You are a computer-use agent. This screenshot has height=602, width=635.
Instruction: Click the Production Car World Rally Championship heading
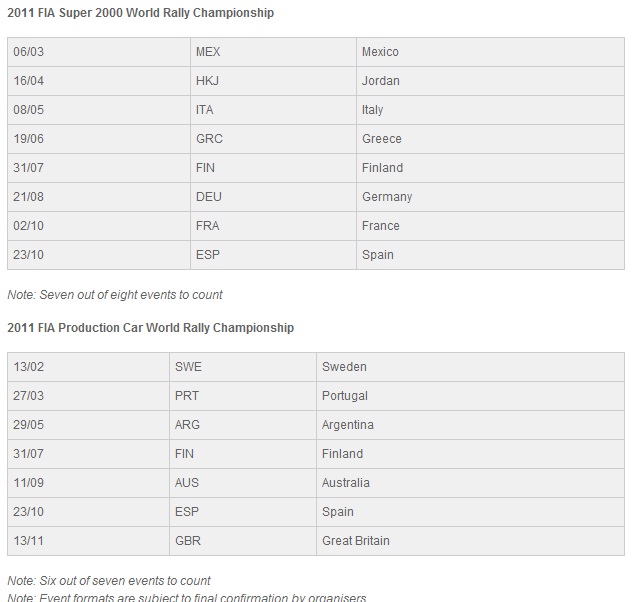coord(150,327)
